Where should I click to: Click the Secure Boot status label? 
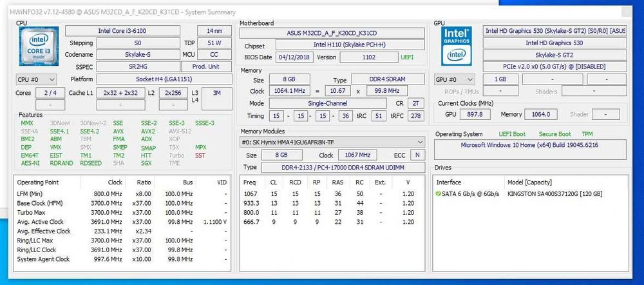pos(555,134)
